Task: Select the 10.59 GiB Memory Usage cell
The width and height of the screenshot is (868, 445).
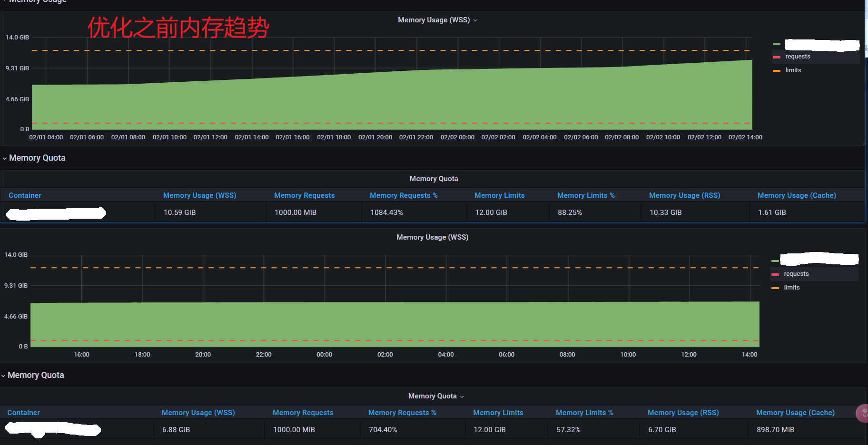Action: click(180, 213)
